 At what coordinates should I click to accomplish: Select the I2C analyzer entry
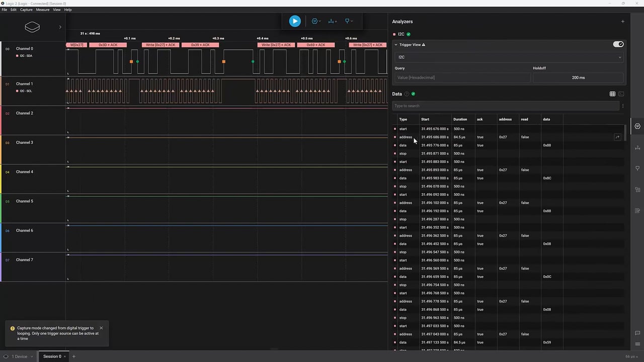[401, 34]
